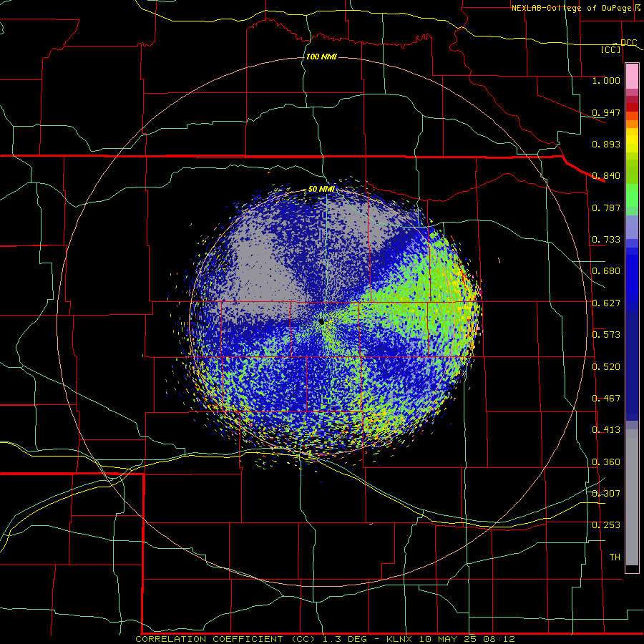The image size is (644, 644).
Task: Select the 0.360 scale value
Action: [x=606, y=462]
